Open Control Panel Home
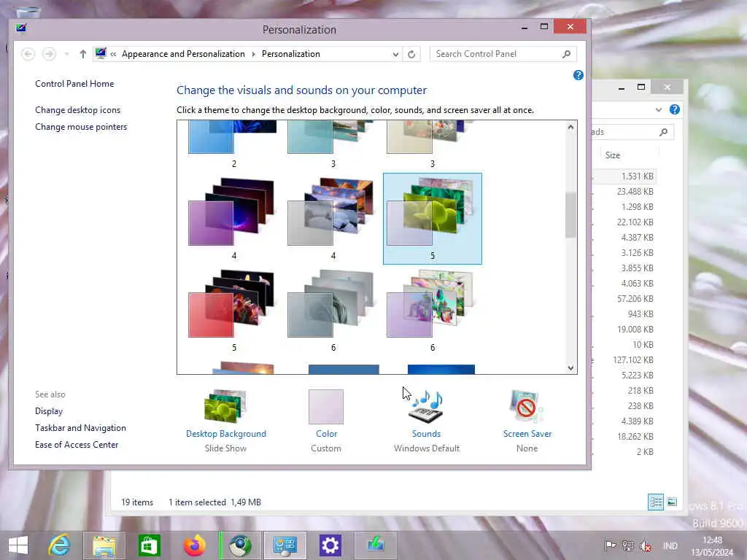Viewport: 747px width, 560px height. click(74, 84)
